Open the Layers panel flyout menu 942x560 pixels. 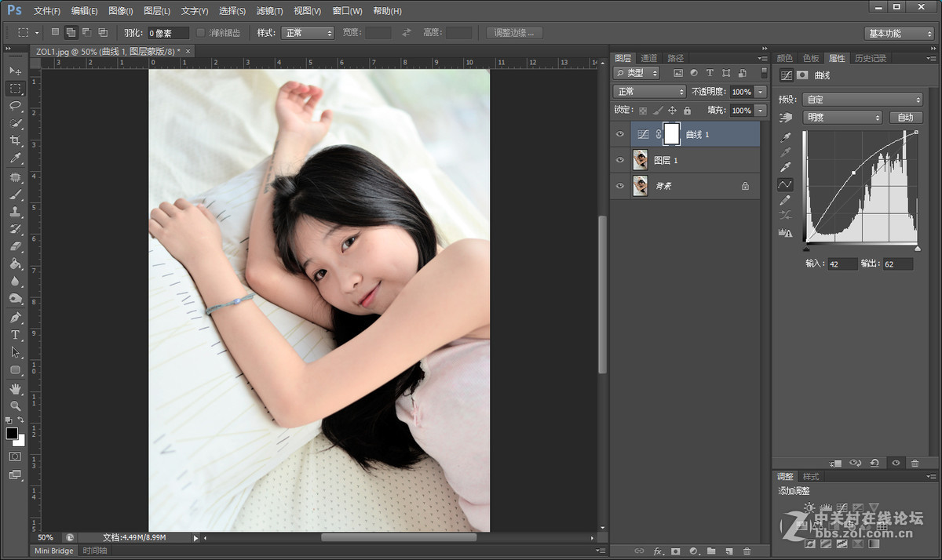coord(762,58)
